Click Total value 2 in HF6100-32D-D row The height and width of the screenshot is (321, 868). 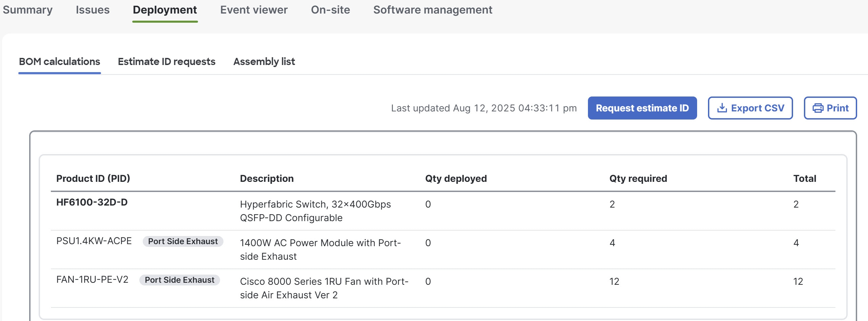pyautogui.click(x=796, y=204)
